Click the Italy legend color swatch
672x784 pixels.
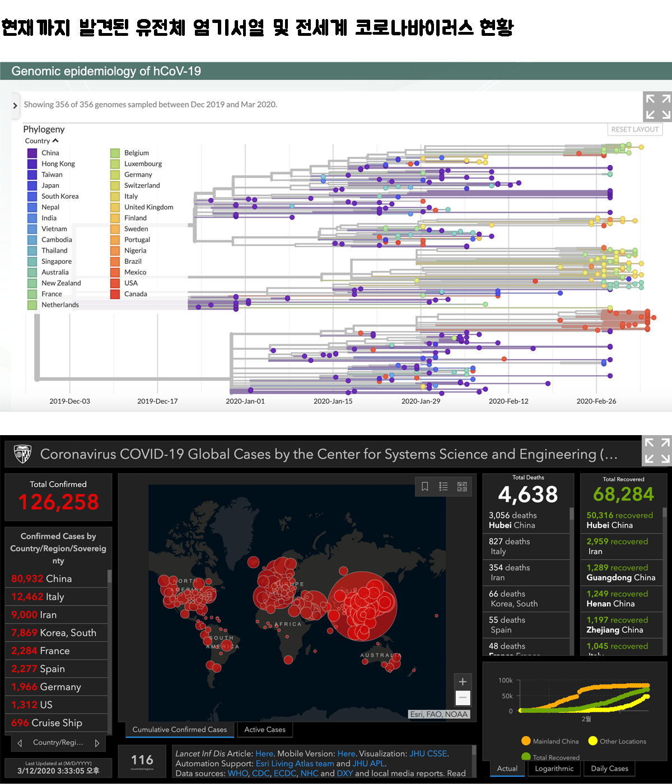115,197
